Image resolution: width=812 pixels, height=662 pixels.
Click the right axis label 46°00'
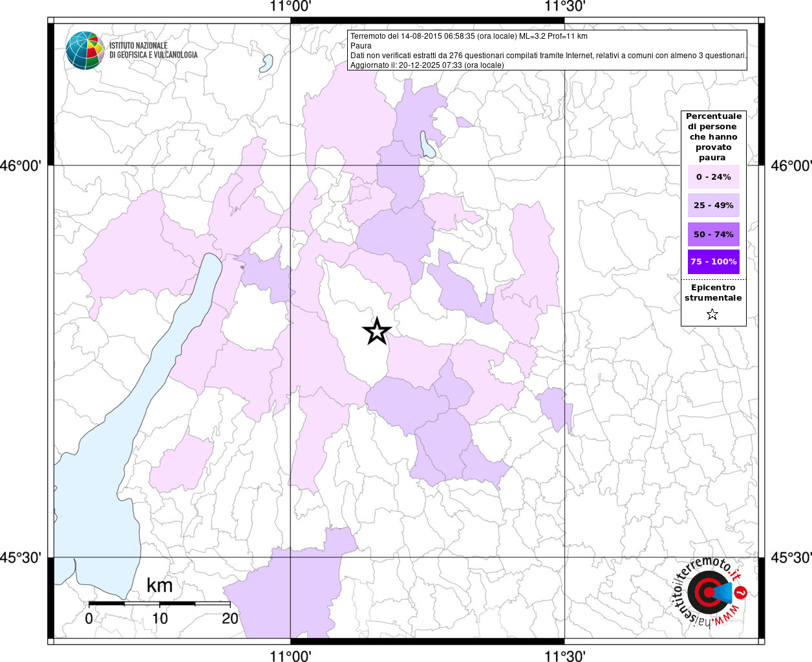coord(791,165)
